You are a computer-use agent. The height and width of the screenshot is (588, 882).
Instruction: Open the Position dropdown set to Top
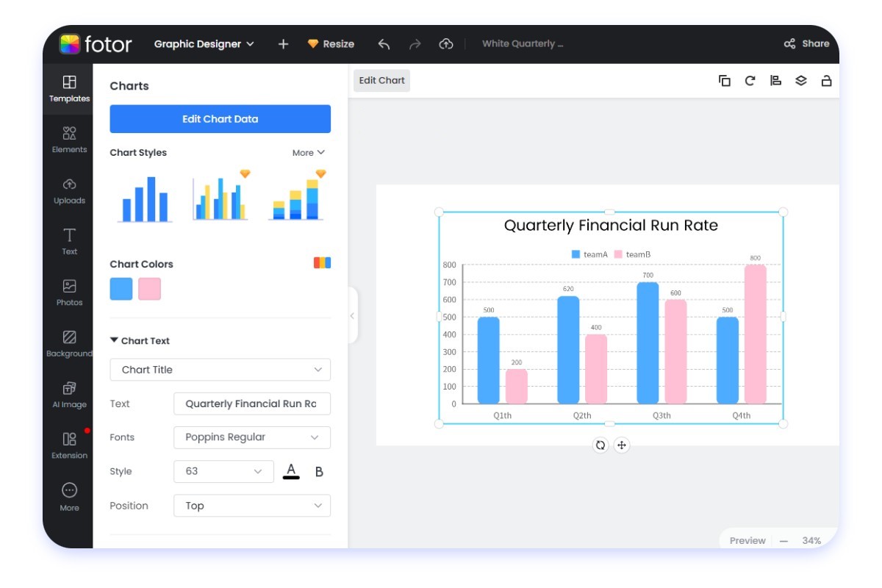[x=252, y=505]
